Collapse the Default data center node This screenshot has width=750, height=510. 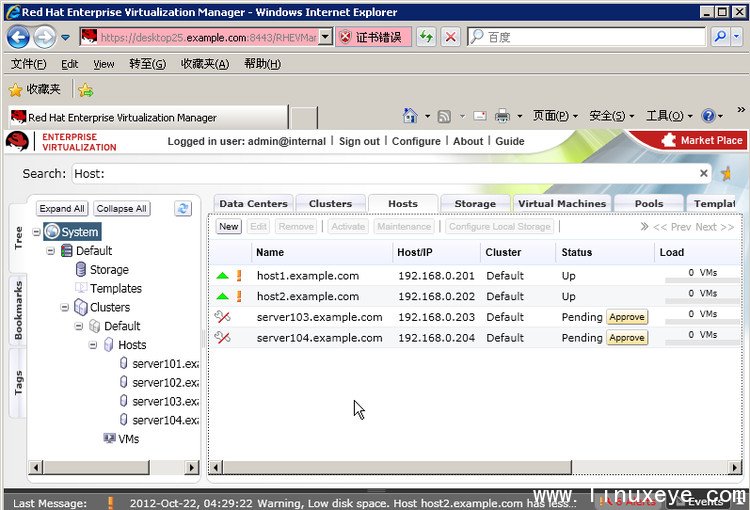click(51, 251)
